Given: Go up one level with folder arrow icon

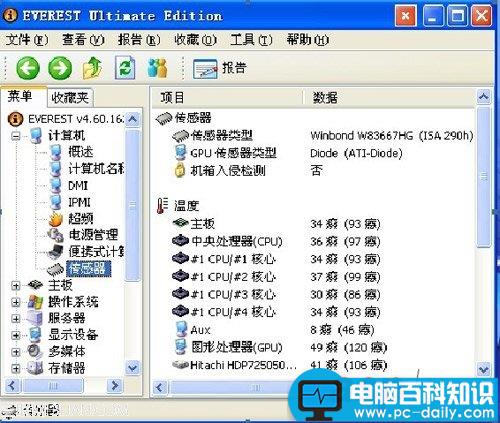Looking at the screenshot, I should coord(92,68).
